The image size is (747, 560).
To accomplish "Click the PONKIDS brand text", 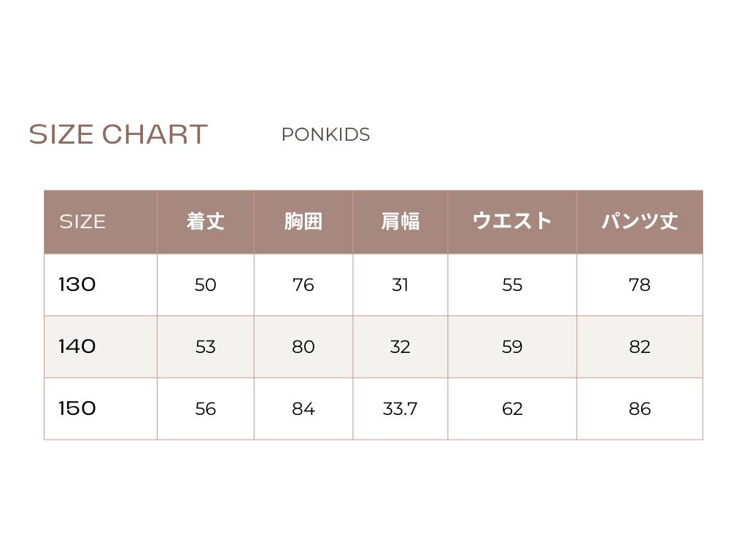I will pos(325,135).
